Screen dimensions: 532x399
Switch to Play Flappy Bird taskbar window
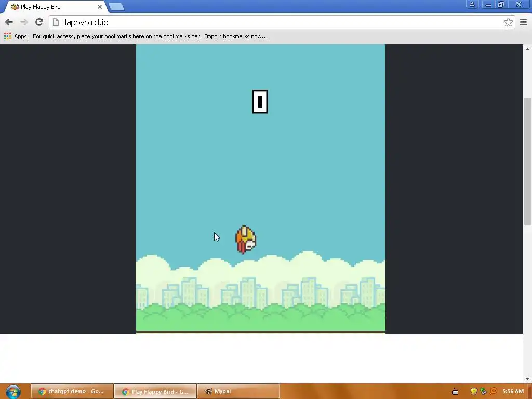[x=155, y=392]
